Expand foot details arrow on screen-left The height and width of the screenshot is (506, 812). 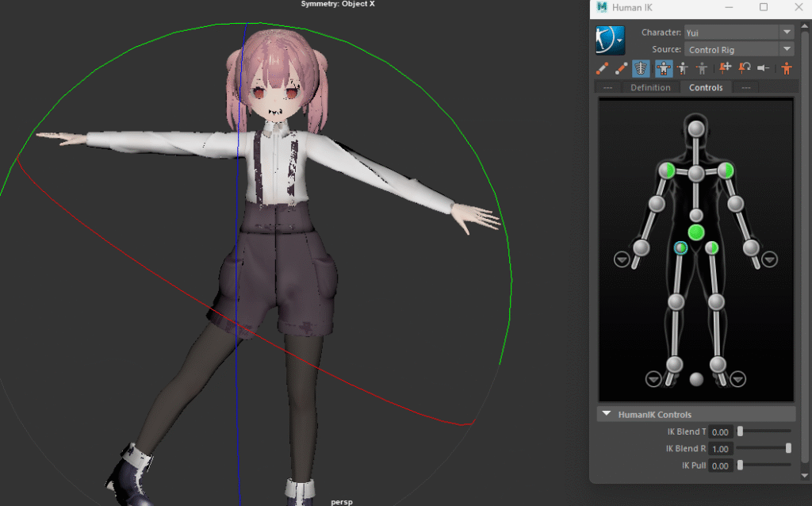point(653,379)
